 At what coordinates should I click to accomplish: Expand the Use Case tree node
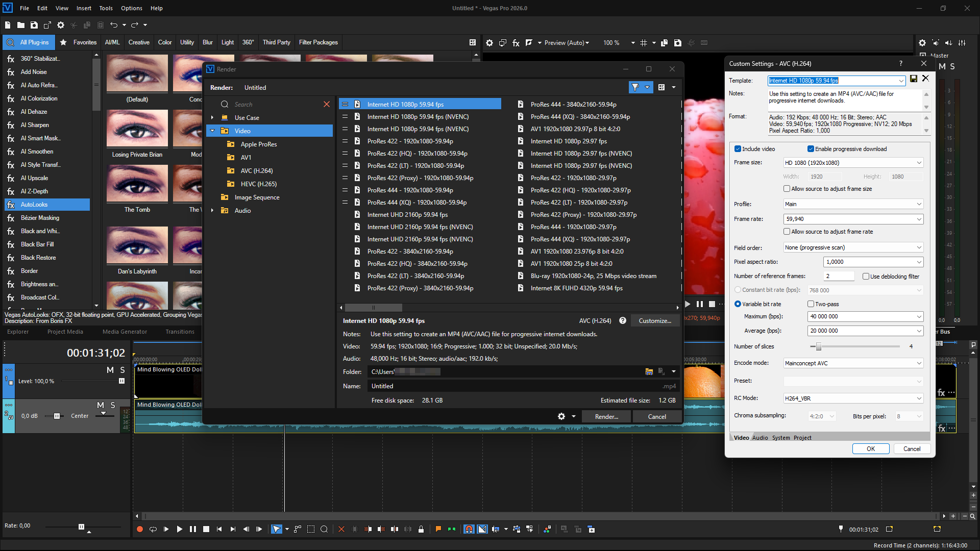click(x=212, y=118)
